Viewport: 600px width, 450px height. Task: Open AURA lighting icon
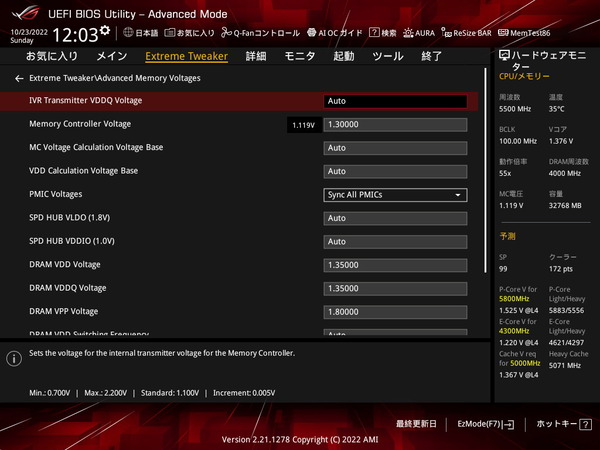click(x=408, y=33)
